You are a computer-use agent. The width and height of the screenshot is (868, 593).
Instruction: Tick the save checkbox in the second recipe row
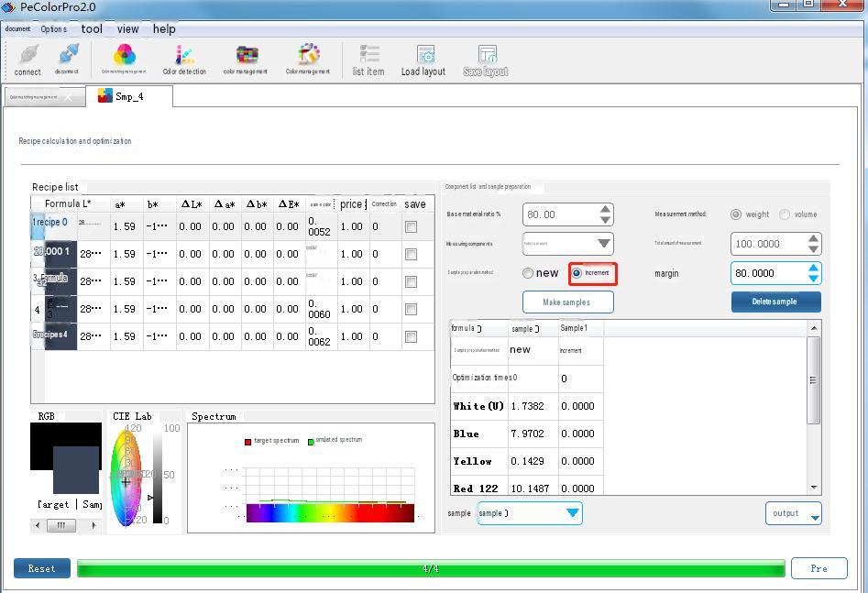[411, 254]
